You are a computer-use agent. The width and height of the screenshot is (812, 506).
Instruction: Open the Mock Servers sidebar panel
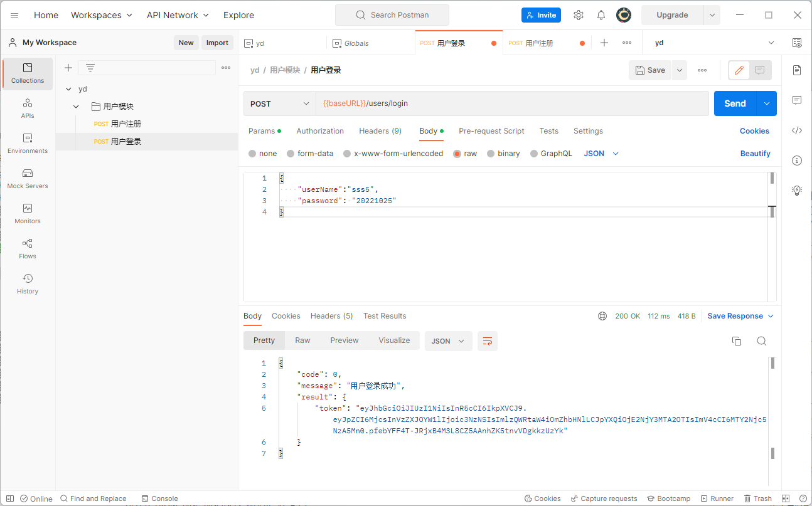[28, 179]
